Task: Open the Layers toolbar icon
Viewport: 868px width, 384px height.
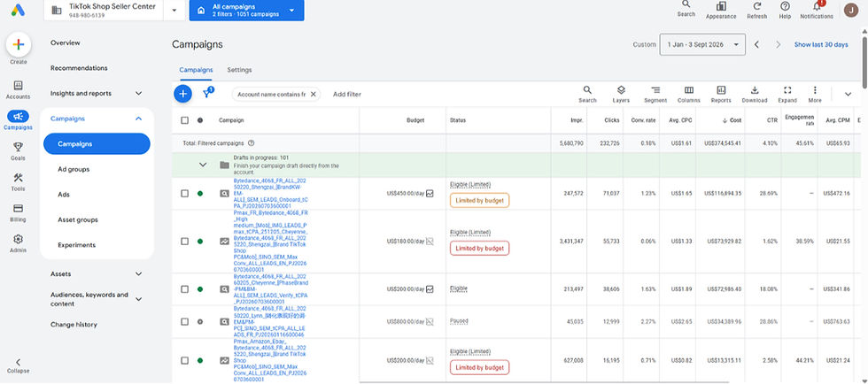Action: [x=621, y=90]
